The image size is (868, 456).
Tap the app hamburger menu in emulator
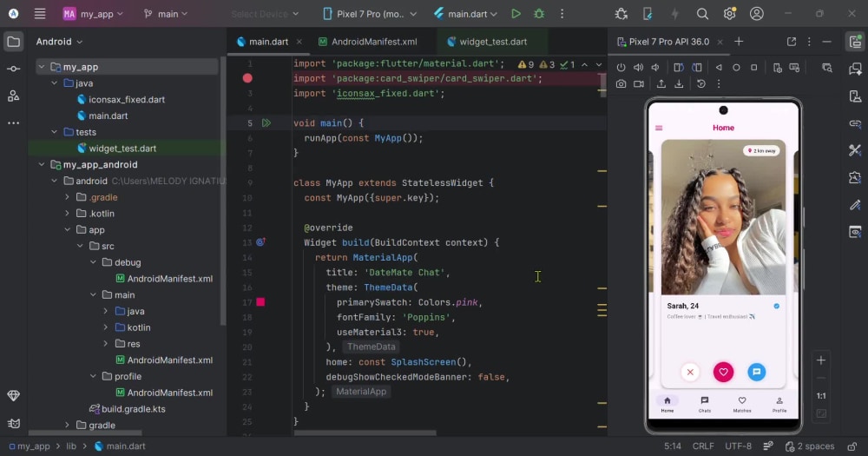pos(659,128)
